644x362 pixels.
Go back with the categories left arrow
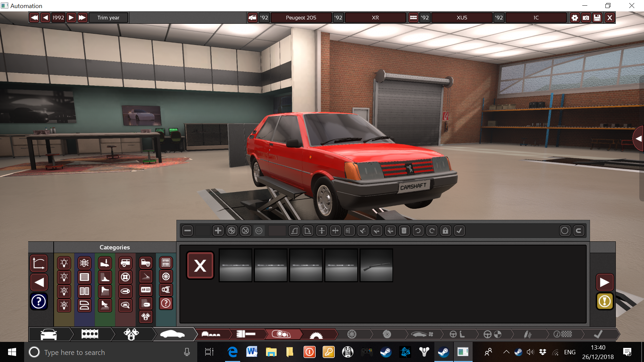(39, 282)
